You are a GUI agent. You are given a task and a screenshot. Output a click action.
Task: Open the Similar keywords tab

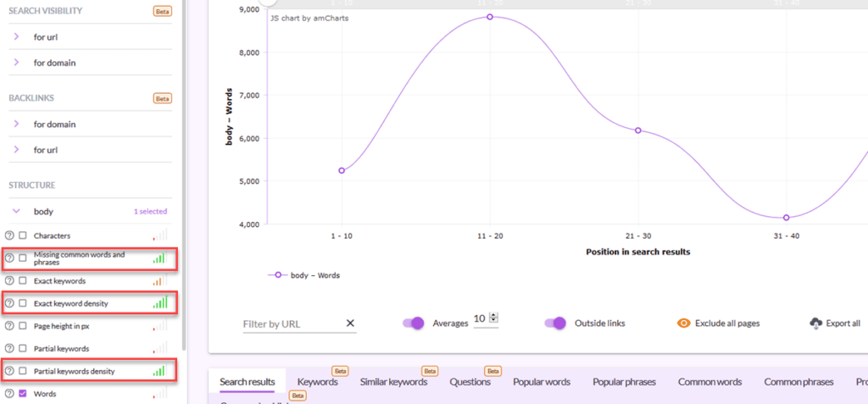pos(393,382)
